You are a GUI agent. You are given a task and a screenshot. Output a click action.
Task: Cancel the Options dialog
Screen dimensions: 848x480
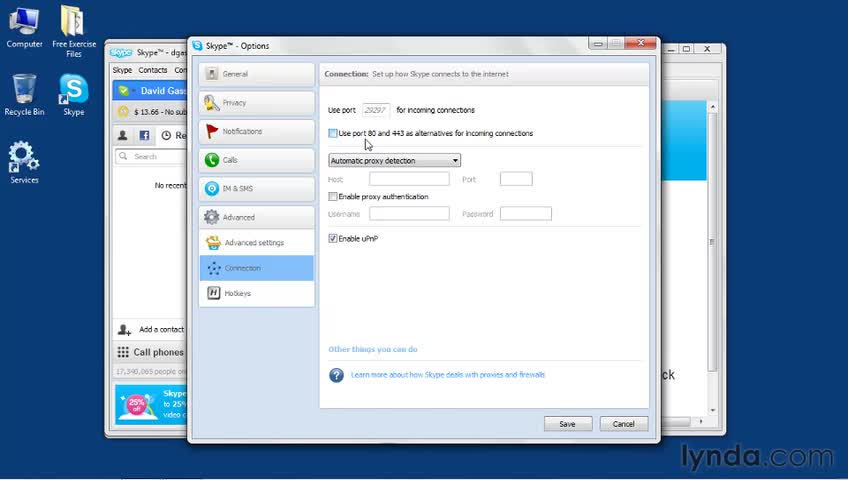pos(624,424)
